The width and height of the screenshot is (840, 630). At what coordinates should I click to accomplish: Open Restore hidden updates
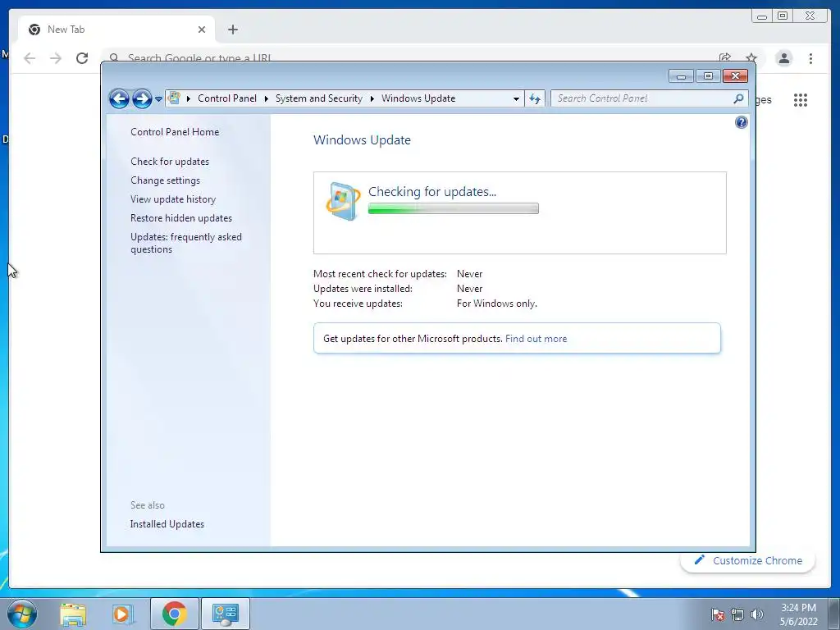coord(181,218)
